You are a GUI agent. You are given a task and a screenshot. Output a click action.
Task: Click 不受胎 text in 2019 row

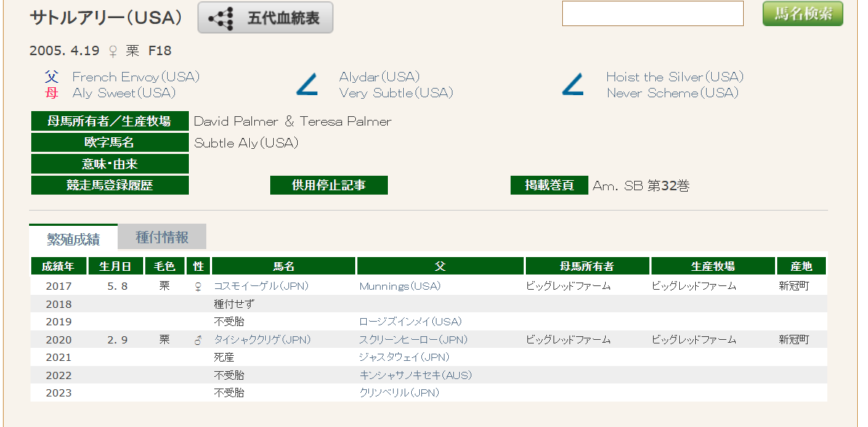point(230,322)
